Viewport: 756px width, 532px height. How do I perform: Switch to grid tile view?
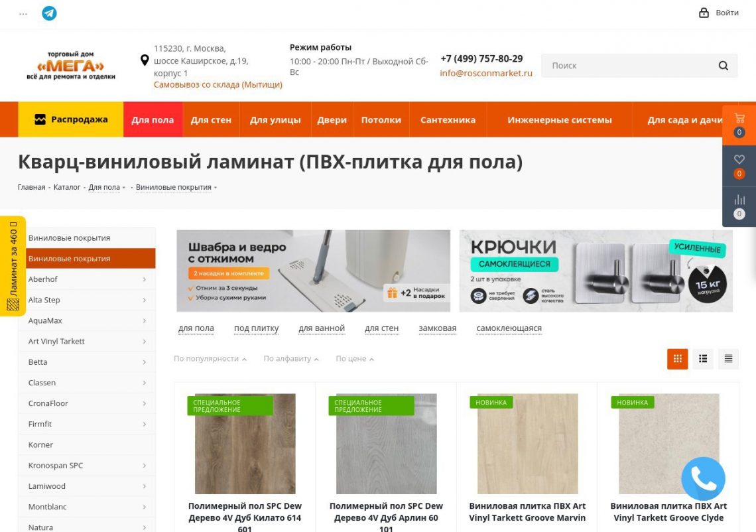coord(677,358)
